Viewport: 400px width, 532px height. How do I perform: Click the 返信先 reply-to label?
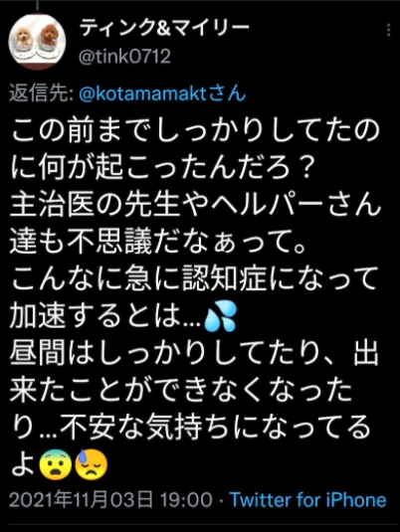(41, 92)
